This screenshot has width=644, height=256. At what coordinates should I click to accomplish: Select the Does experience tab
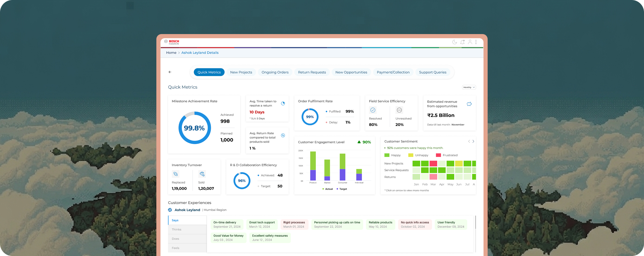(187, 239)
